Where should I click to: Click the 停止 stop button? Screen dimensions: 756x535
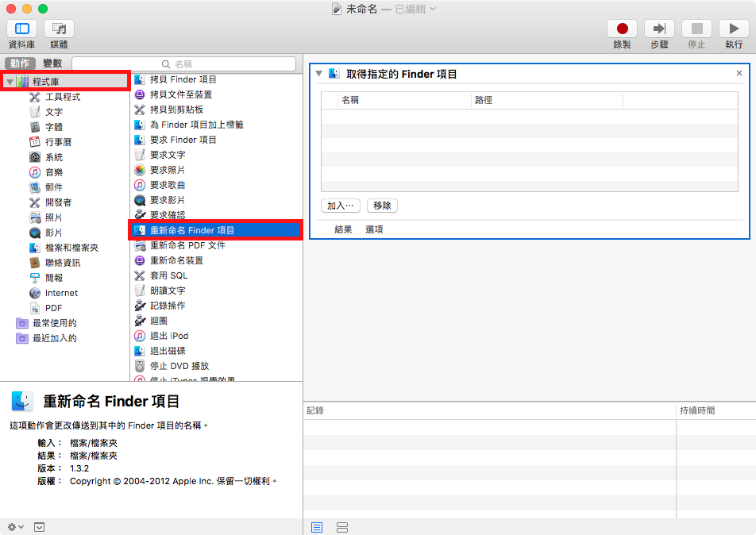[x=696, y=29]
